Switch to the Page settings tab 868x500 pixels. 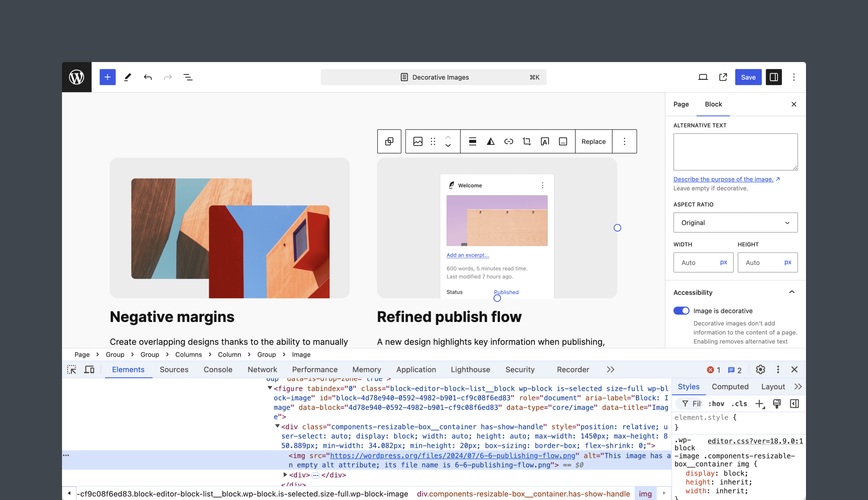[x=681, y=104]
